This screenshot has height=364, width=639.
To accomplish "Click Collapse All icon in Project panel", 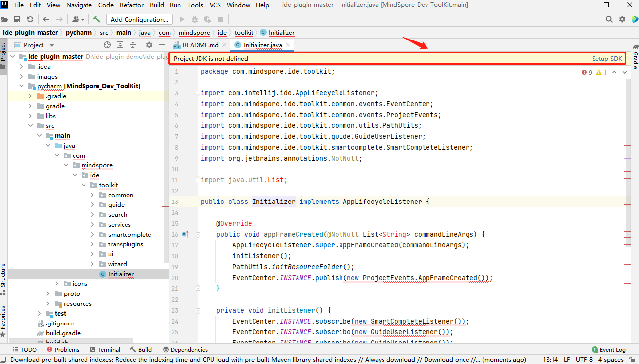I will click(x=133, y=45).
